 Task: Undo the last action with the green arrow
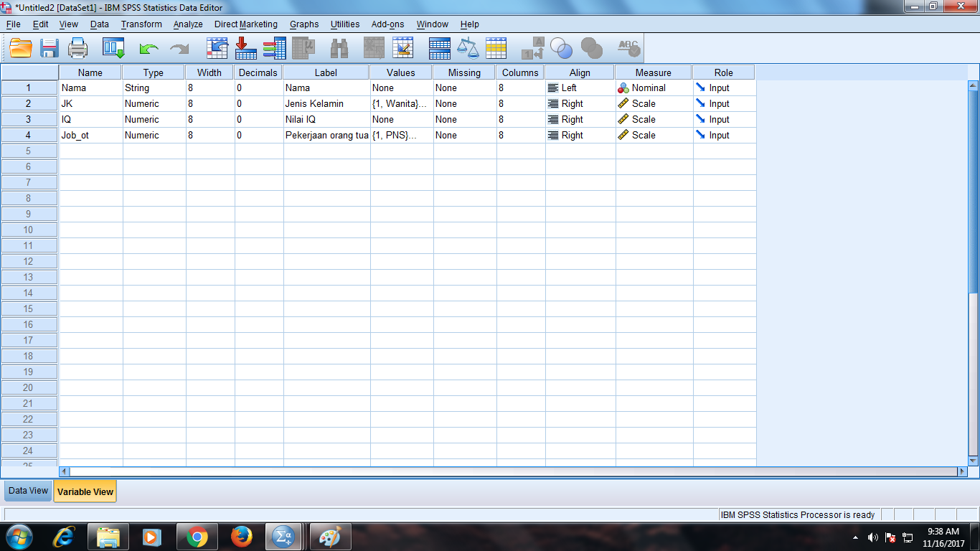(x=149, y=49)
